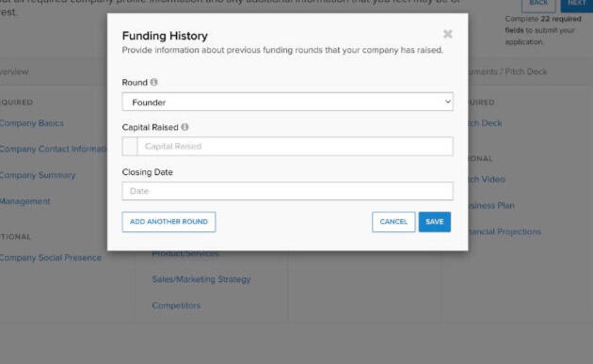This screenshot has width=593, height=364.
Task: Open Company Summary section
Action: click(38, 175)
